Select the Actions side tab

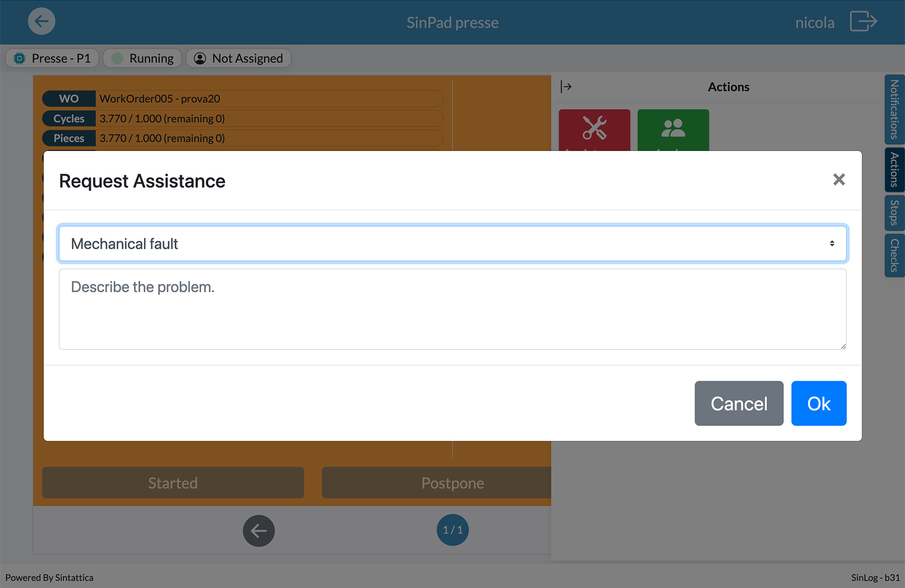[894, 170]
